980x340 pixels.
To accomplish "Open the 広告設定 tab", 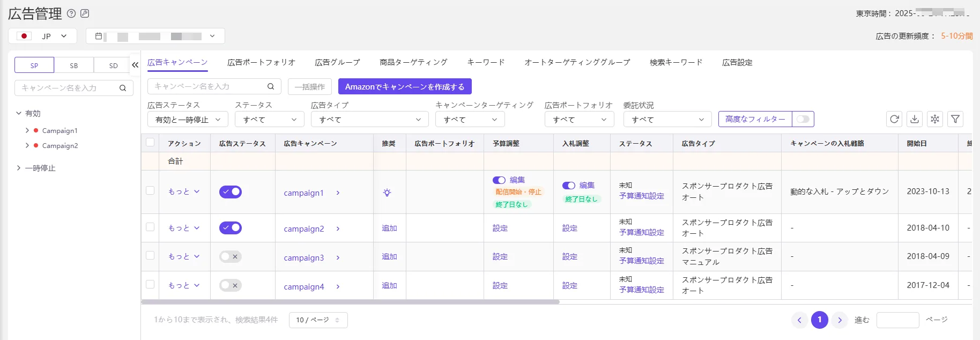I will [737, 62].
